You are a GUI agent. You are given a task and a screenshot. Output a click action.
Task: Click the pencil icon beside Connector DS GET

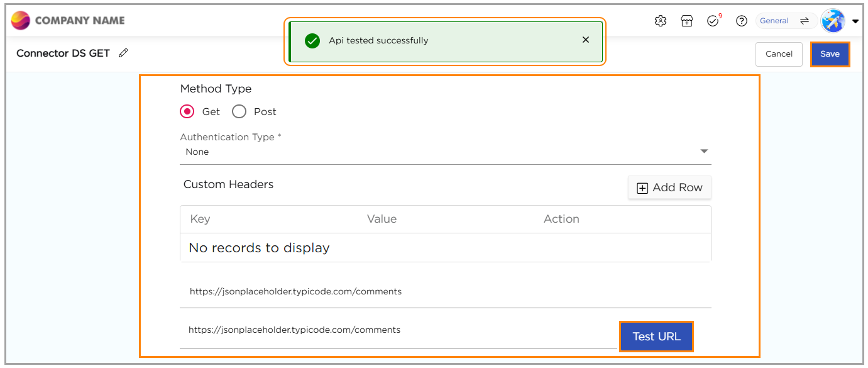[x=123, y=53]
